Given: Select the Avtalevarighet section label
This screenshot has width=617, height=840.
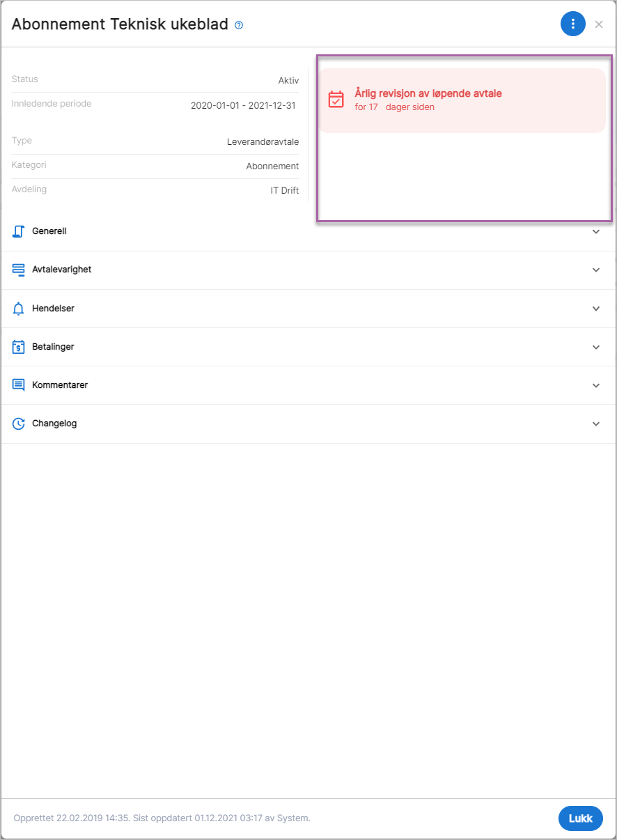Looking at the screenshot, I should (x=62, y=270).
